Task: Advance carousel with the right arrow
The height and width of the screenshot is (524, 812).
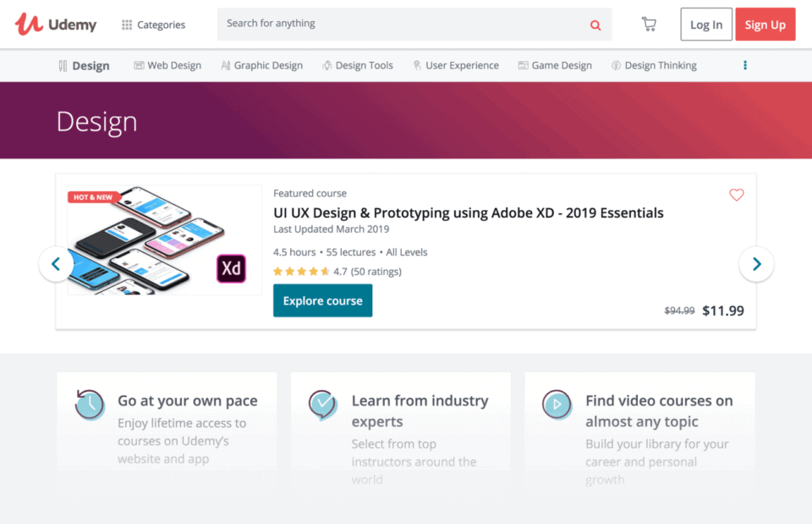Action: click(x=756, y=264)
